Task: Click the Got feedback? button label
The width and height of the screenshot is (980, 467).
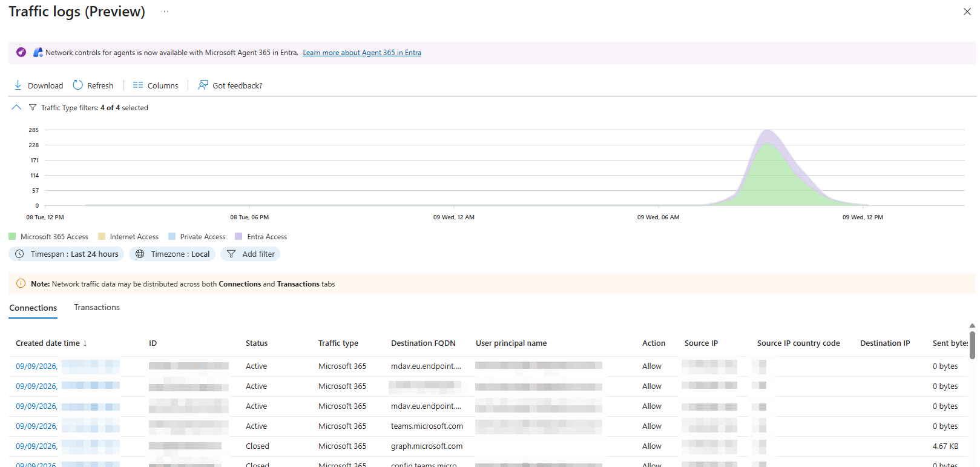Action: tap(237, 85)
